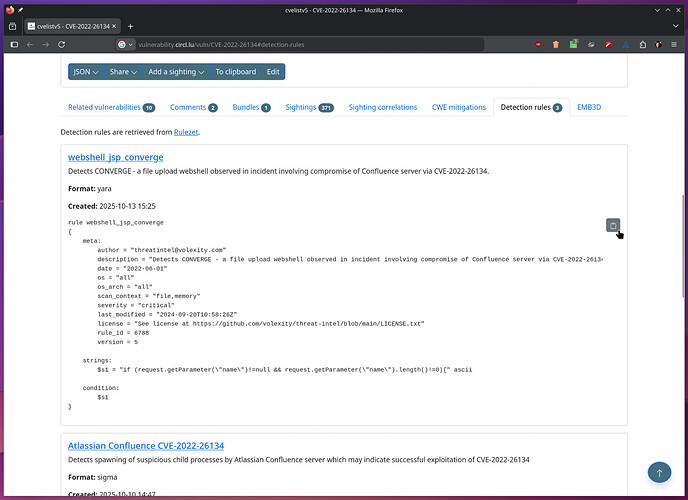This screenshot has height=500, width=688.
Task: Click the URL address bar field
Action: coord(300,45)
